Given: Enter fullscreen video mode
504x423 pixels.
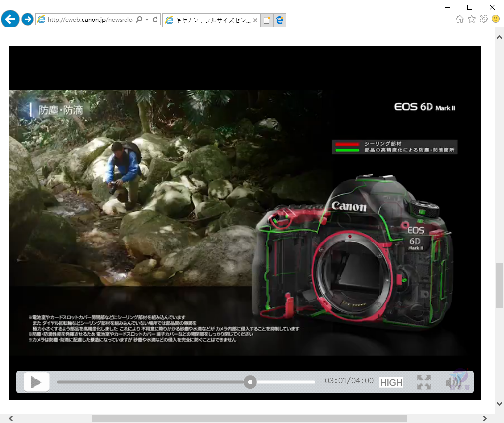Looking at the screenshot, I should pos(424,382).
